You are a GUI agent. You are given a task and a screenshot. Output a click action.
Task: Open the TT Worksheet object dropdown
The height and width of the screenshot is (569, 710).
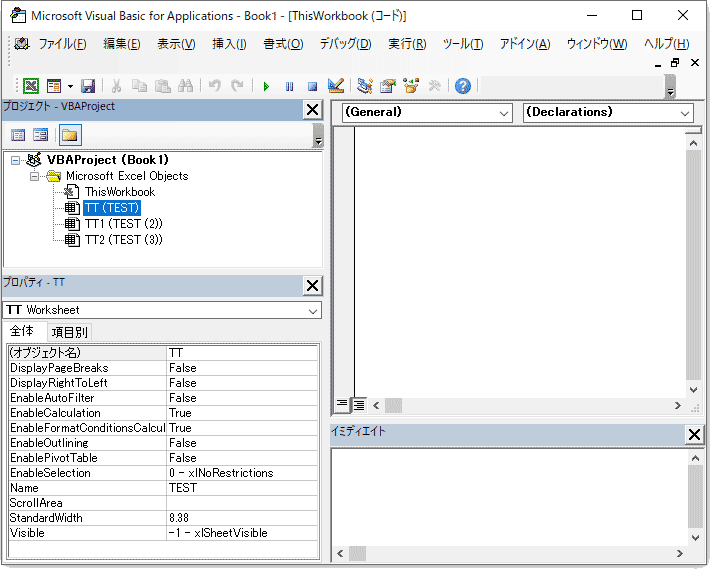[312, 311]
